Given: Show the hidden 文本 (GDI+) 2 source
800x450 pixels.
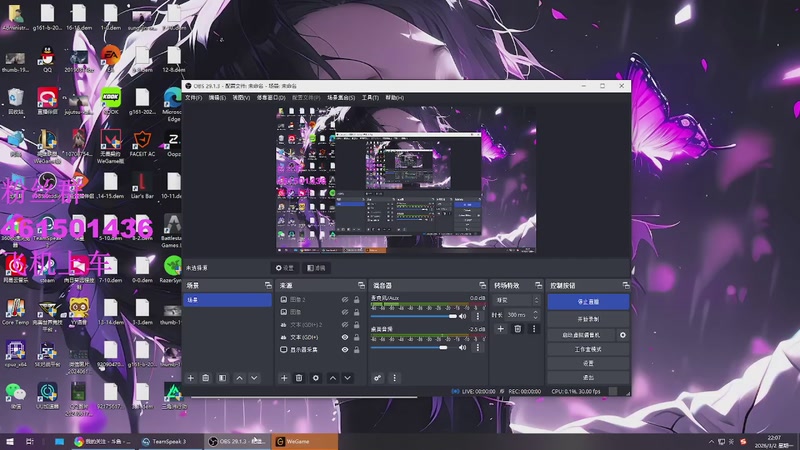Looking at the screenshot, I should point(345,324).
